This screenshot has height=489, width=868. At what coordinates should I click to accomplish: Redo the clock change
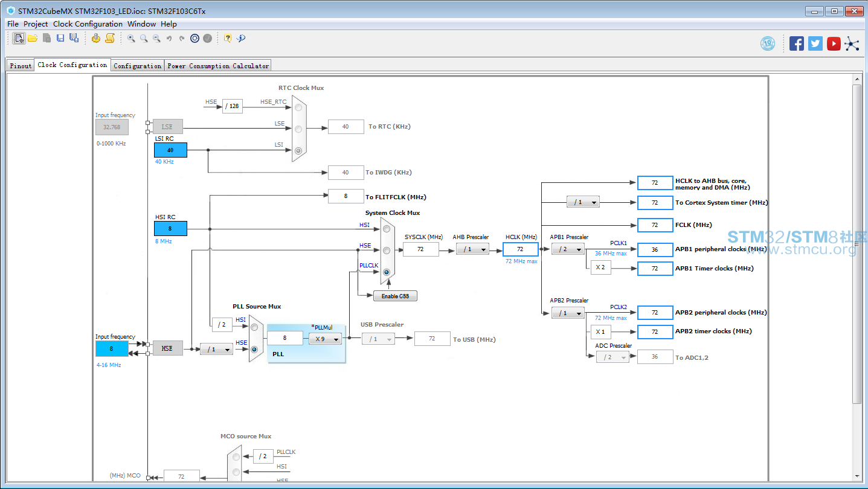[182, 38]
